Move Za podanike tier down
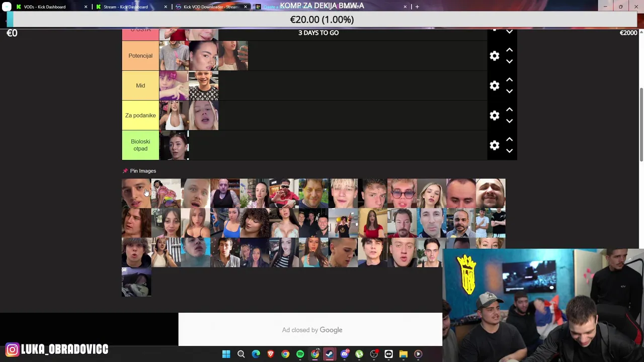Image resolution: width=644 pixels, height=362 pixels. (509, 121)
